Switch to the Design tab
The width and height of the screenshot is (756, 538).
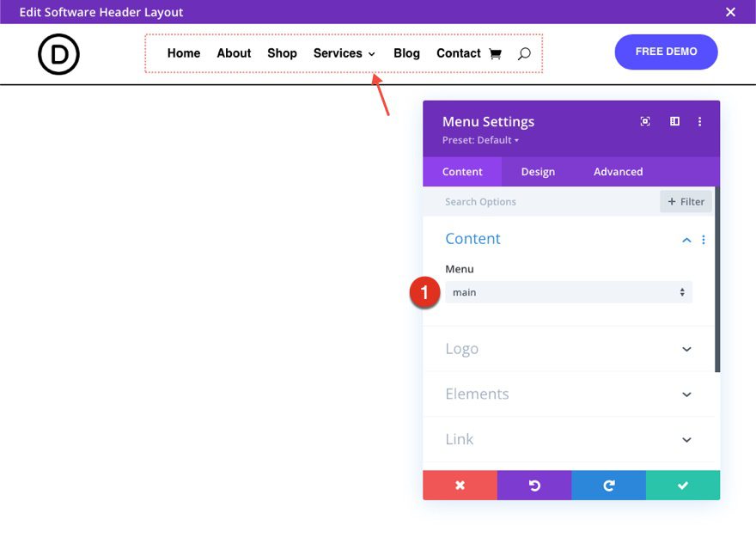(x=538, y=171)
